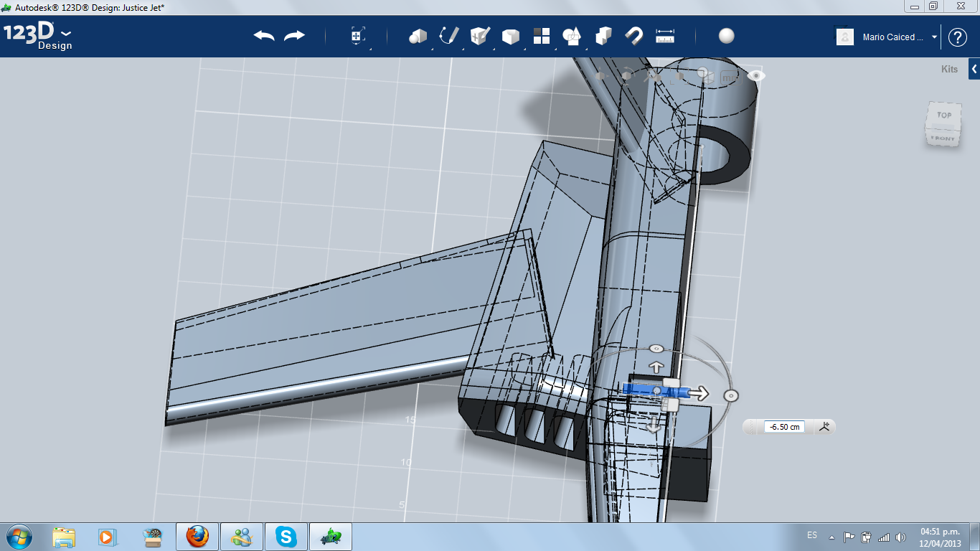Redo the last undone action
The height and width of the screenshot is (551, 980).
click(x=294, y=36)
